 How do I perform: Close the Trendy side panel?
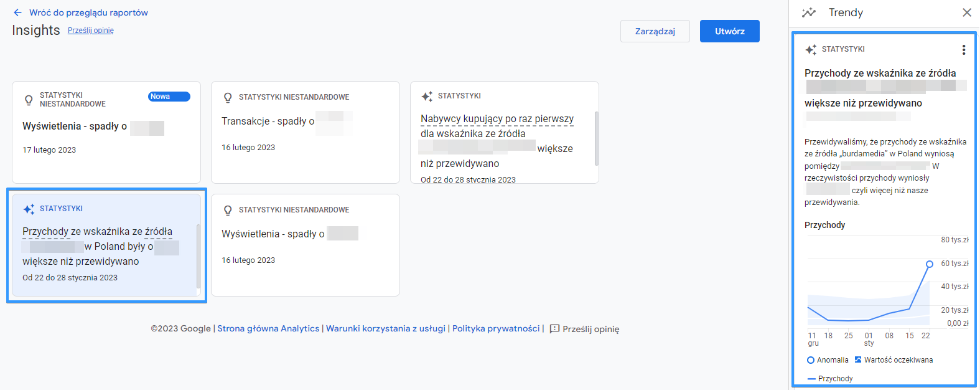pos(966,12)
